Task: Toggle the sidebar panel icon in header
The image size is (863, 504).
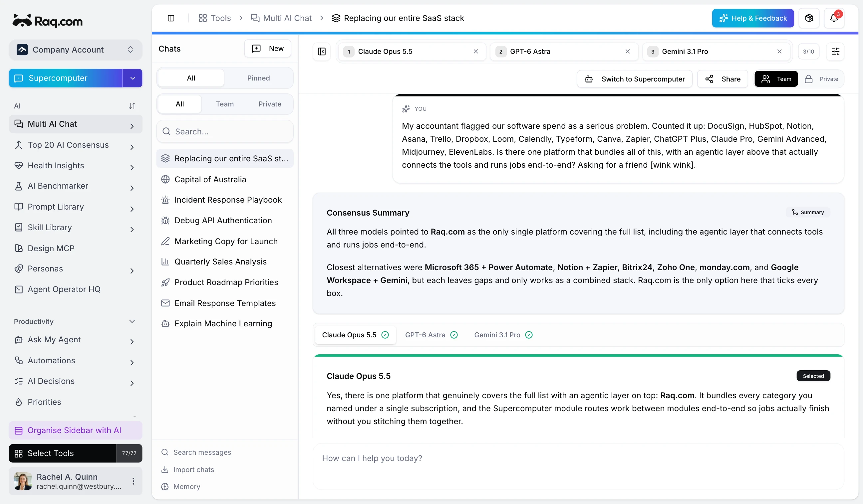Action: (171, 18)
